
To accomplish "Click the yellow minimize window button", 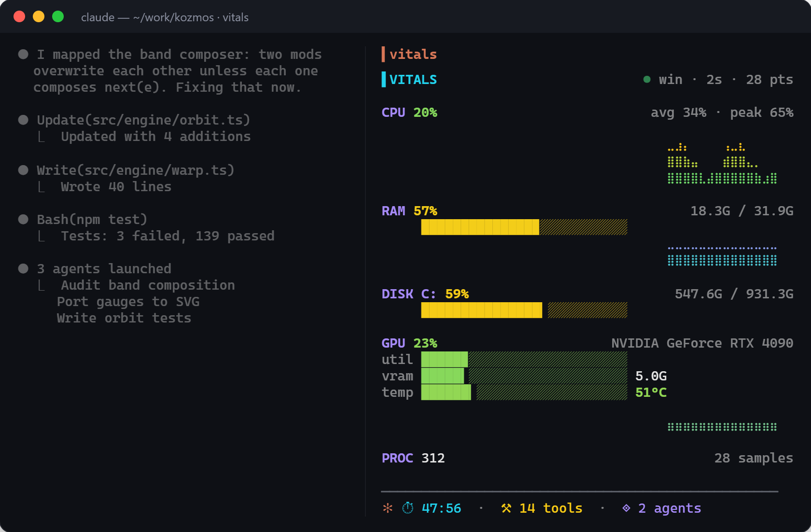I will (x=39, y=17).
